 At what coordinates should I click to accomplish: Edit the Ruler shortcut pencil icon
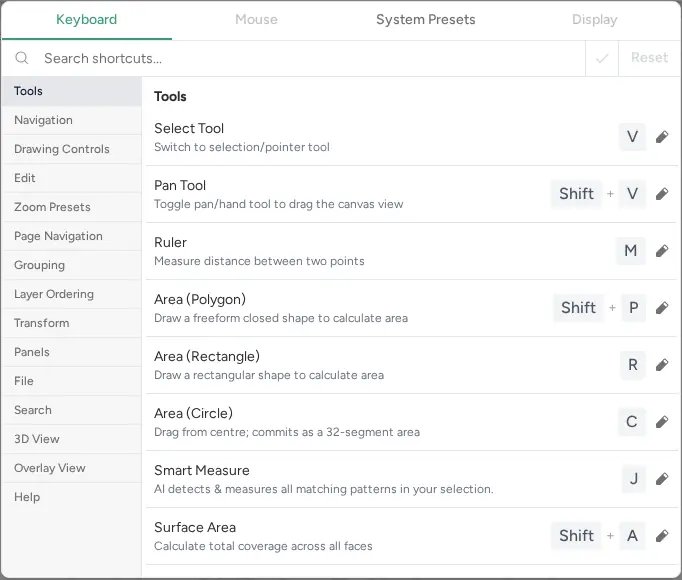coord(662,251)
